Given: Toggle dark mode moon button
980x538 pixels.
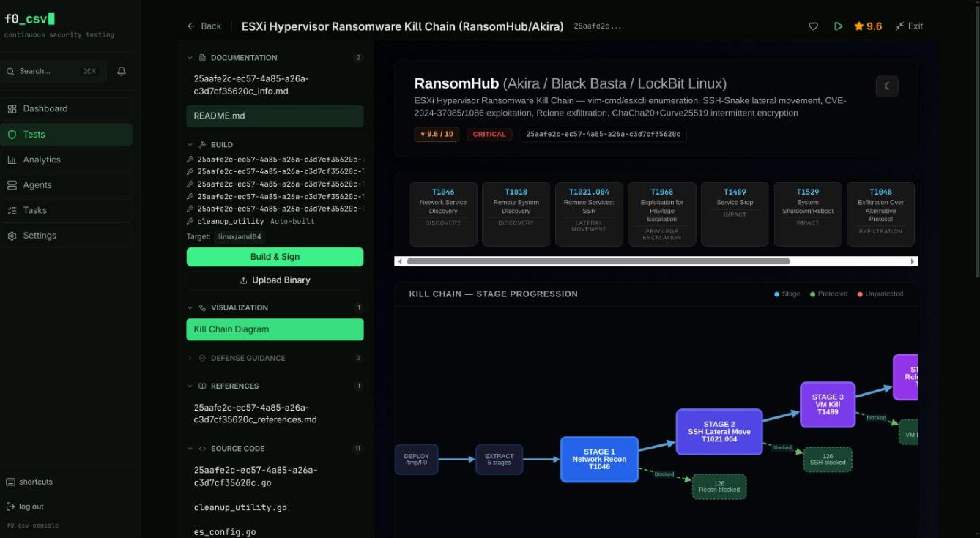Looking at the screenshot, I should click(887, 86).
